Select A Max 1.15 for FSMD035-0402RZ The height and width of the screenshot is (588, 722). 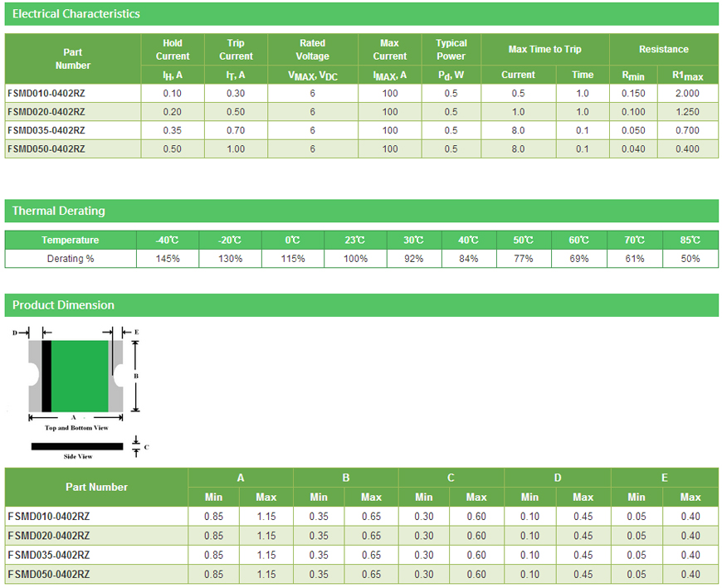[266, 555]
